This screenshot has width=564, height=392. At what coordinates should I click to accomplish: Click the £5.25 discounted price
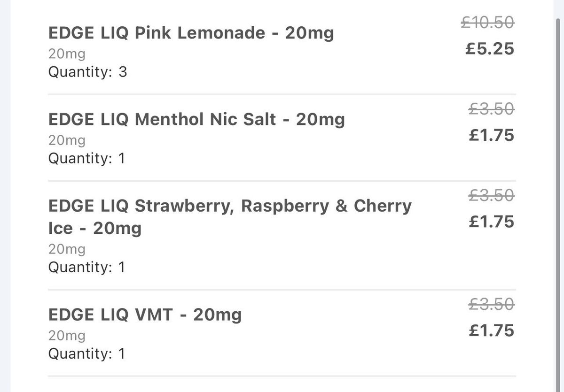click(490, 48)
